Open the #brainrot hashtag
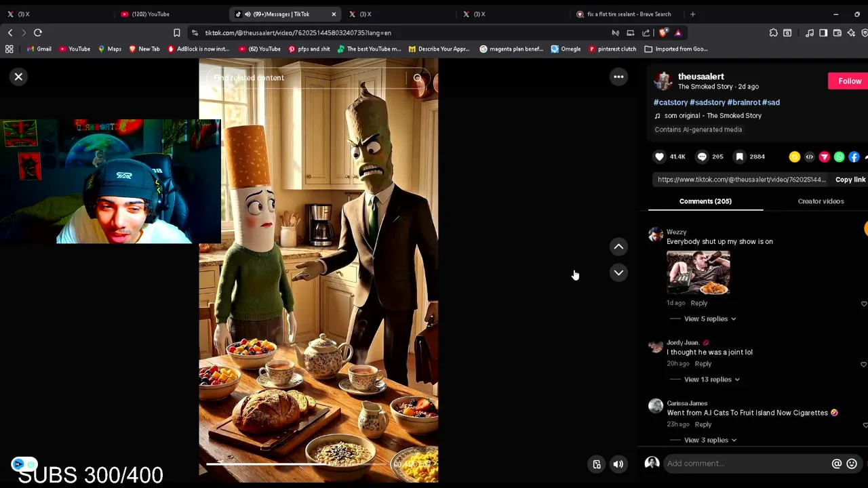The height and width of the screenshot is (488, 868). point(744,102)
